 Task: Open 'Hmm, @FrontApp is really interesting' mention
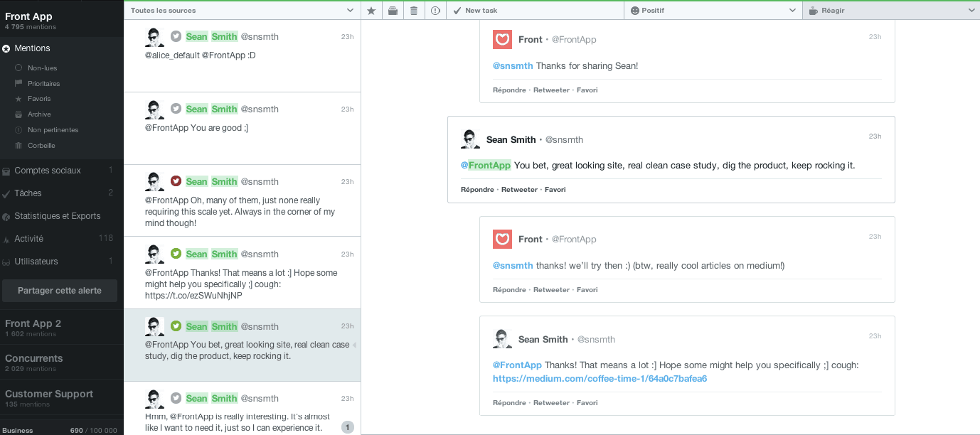pos(242,409)
